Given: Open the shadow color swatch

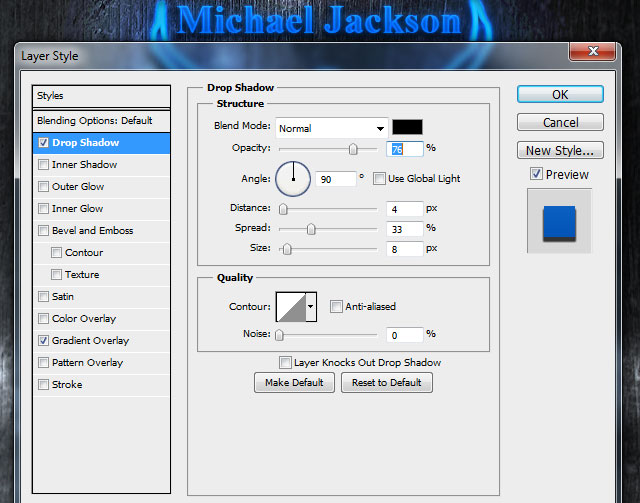Looking at the screenshot, I should [x=407, y=127].
